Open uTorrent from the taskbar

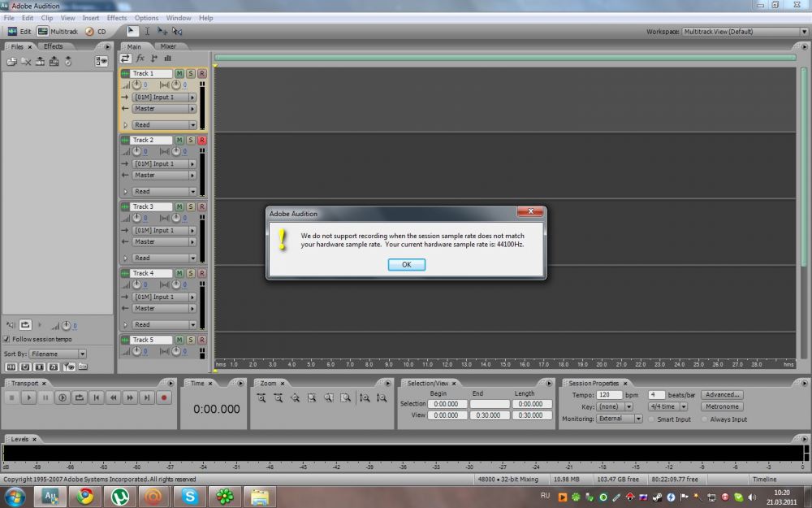point(120,497)
